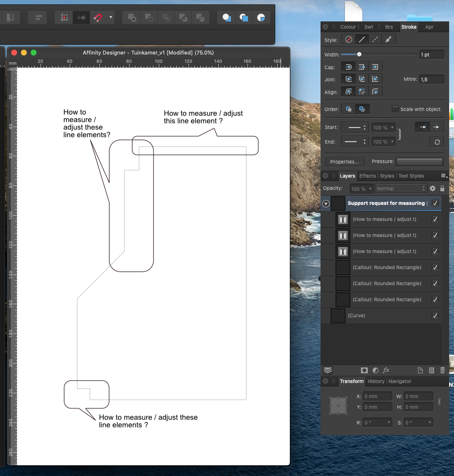454x476 pixels.
Task: Hide the second Callout Rounded Rectangle layer
Action: pos(435,284)
